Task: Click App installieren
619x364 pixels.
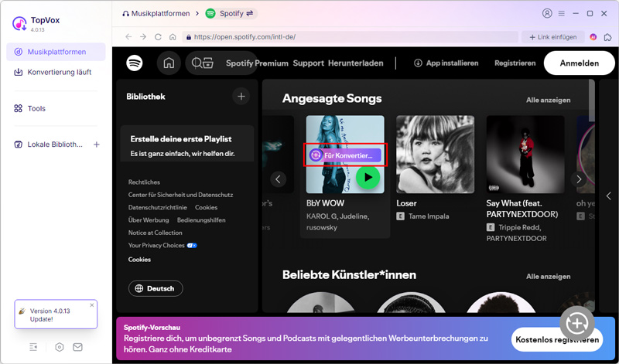Action: pos(446,63)
